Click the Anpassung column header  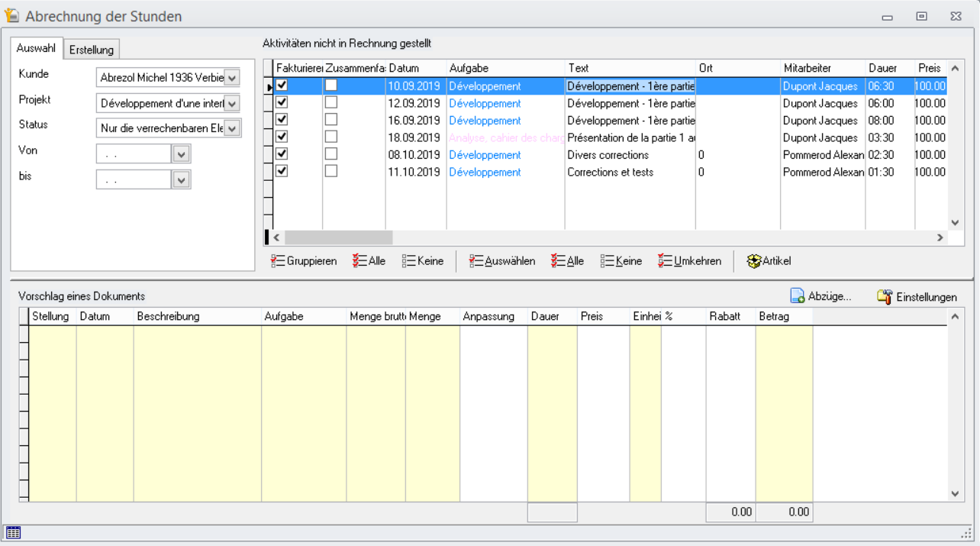(x=493, y=316)
